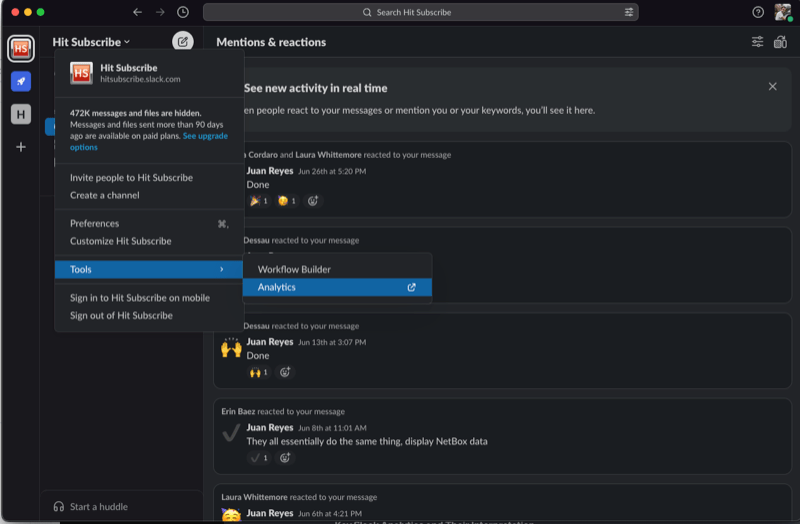
Task: Click the external link icon beside Analytics
Action: 411,287
